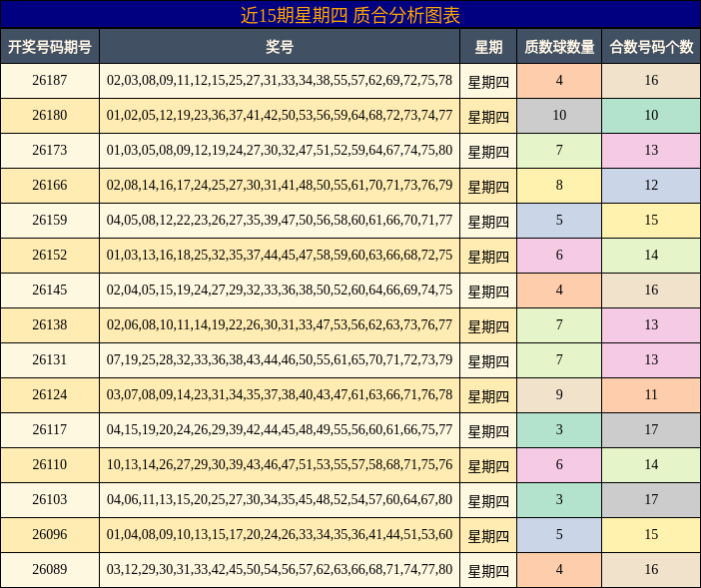701x588 pixels.
Task: Select winning numbers starting 02,06,08,10,11
Action: pyautogui.click(x=280, y=324)
